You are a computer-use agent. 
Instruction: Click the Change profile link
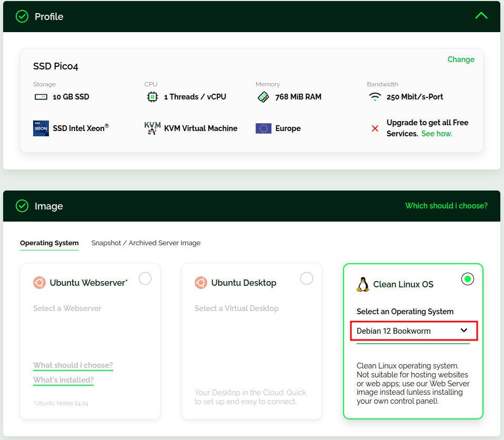click(x=461, y=59)
